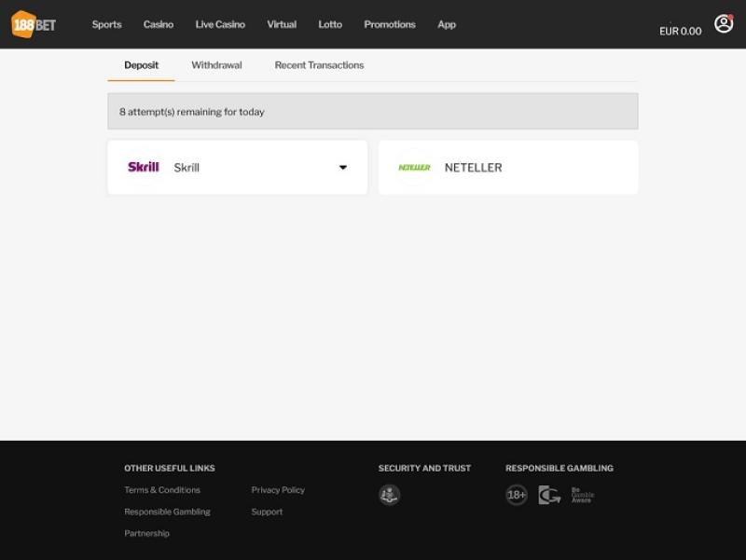Click the Skrill logo icon
The width and height of the screenshot is (746, 560).
click(x=143, y=168)
